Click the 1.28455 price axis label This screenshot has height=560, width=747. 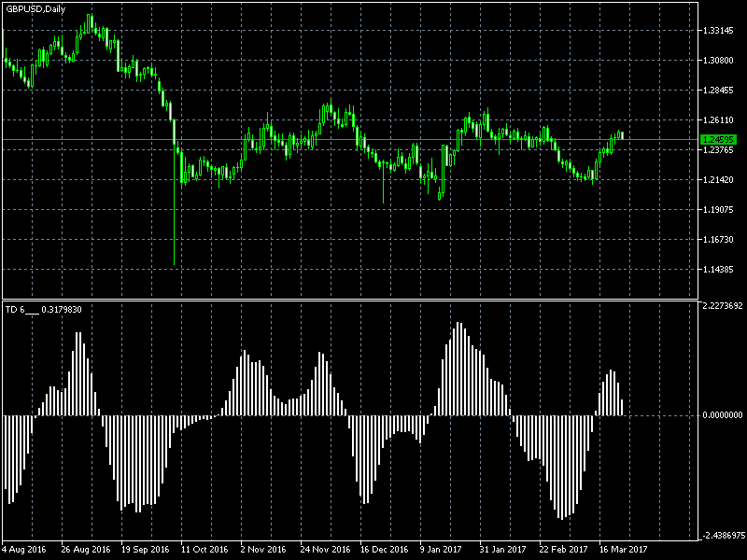click(x=718, y=90)
